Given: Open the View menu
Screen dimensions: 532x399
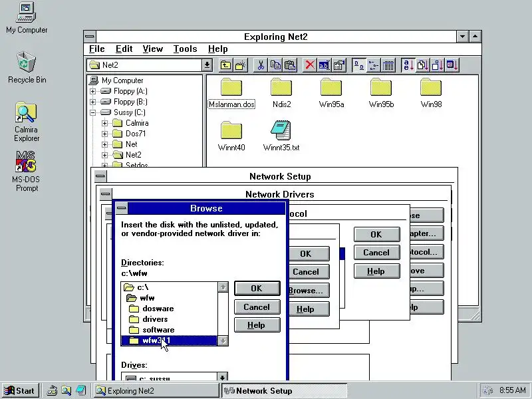Looking at the screenshot, I should [153, 49].
